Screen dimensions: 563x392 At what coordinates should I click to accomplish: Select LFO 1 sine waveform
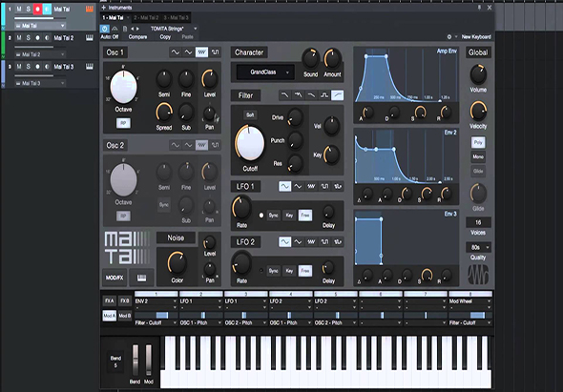point(284,186)
